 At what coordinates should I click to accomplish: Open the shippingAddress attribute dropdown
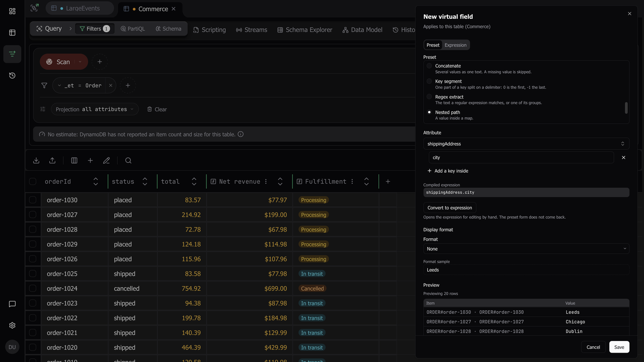click(526, 144)
